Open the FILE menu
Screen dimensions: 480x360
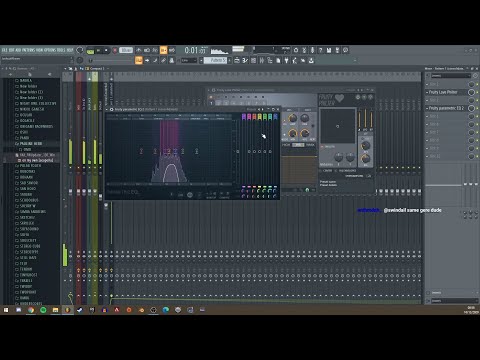[4, 50]
